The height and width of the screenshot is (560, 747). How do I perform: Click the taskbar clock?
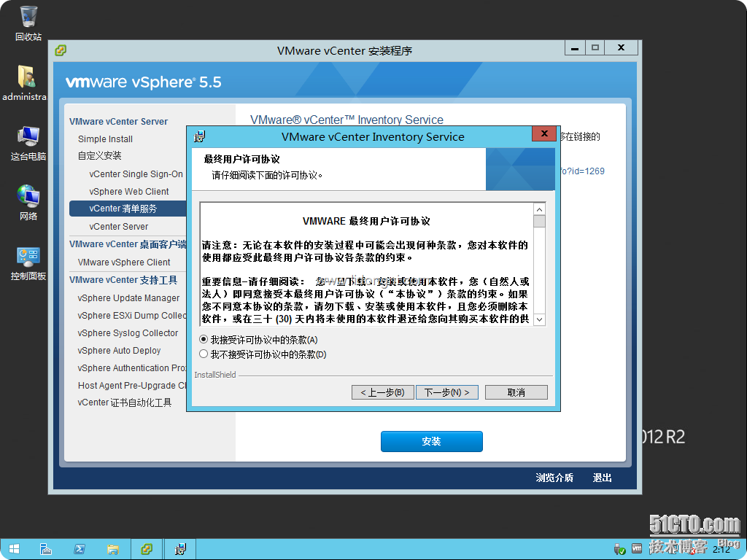(721, 550)
